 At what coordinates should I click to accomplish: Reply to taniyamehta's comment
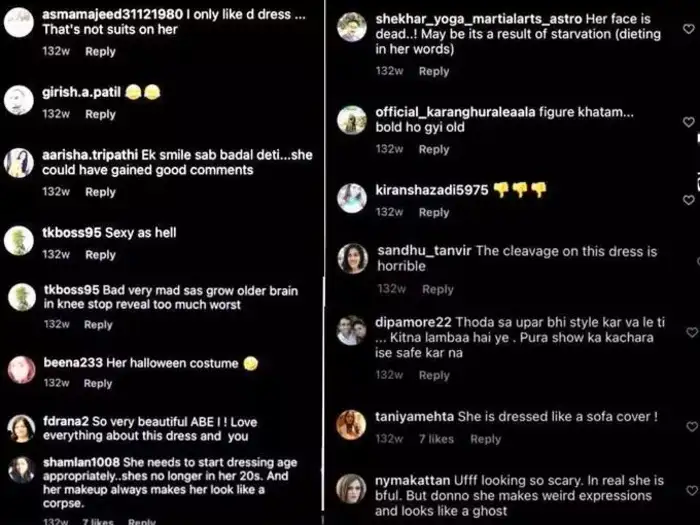(x=485, y=439)
